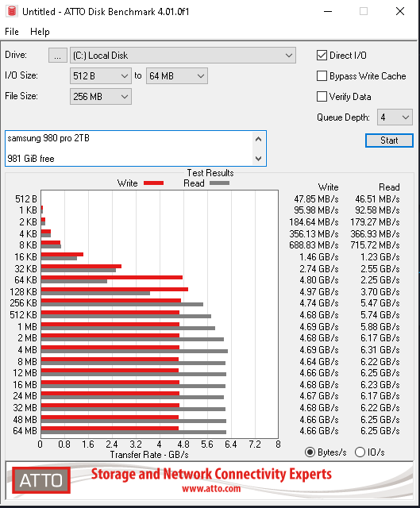Start the benchmark with the Start button
Screen dimensions: 420x508
389,140
